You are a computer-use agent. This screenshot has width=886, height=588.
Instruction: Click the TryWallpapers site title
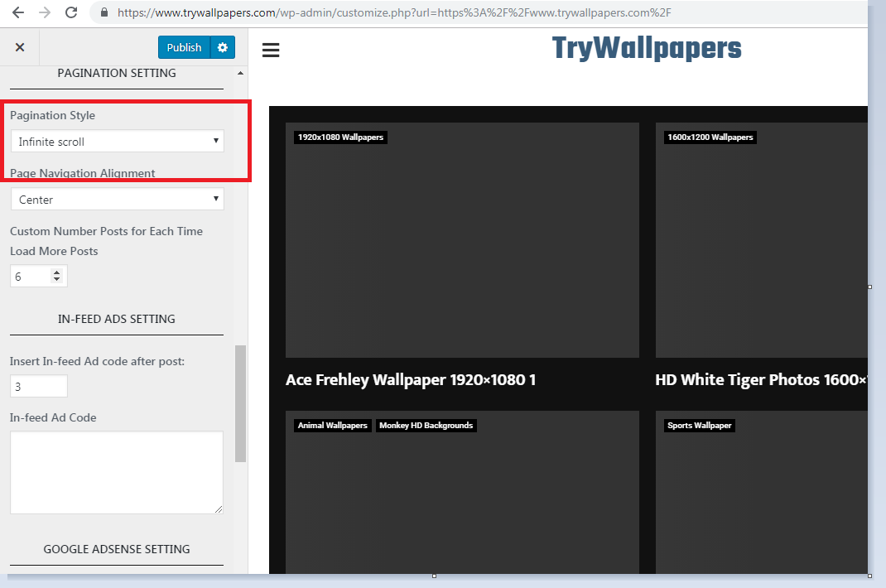(647, 49)
